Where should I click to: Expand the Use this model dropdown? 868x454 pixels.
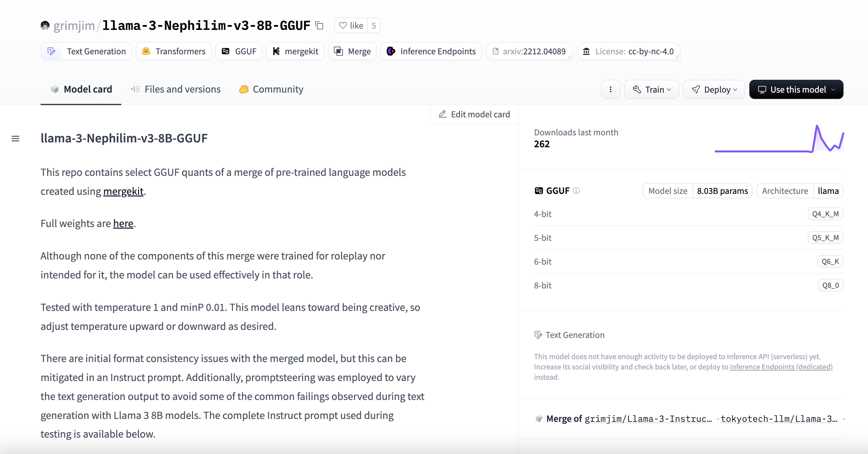click(x=796, y=89)
